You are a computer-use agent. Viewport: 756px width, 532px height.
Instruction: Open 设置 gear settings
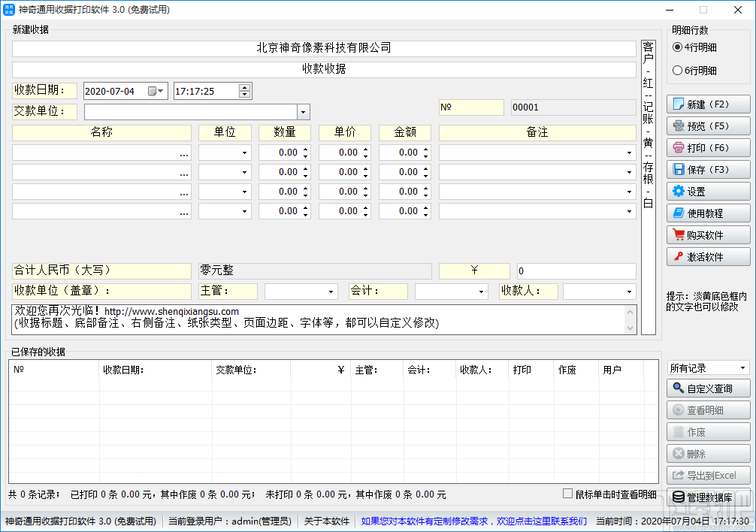click(x=708, y=192)
